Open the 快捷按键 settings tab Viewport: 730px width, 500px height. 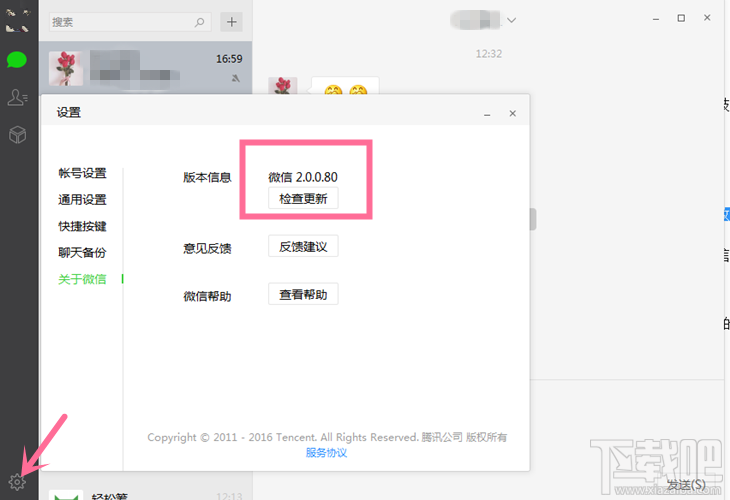click(x=82, y=226)
